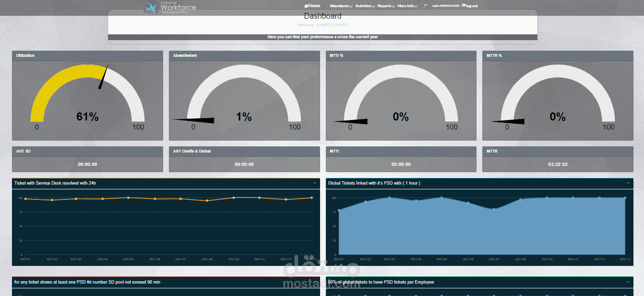Click the AHT SD 00:00:00 value
The width and height of the screenshot is (644, 296).
click(x=88, y=164)
